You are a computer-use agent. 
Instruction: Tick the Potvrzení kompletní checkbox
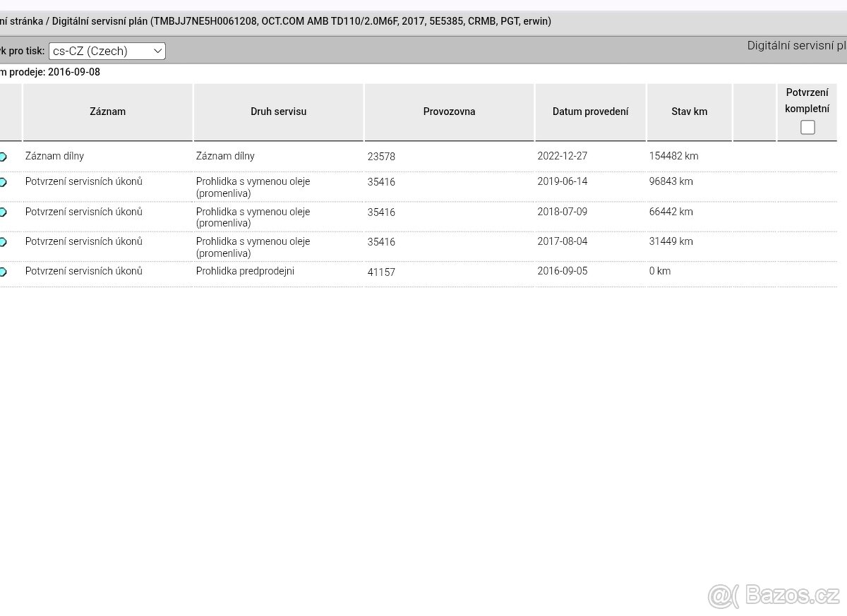coord(807,127)
